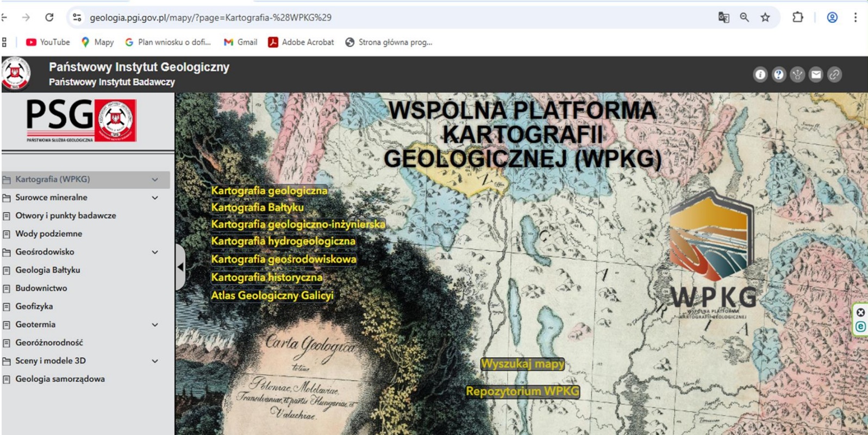Click the Państwowy Instytut Geologiczny emblem logo
Viewport: 868px width, 435px height.
point(16,74)
